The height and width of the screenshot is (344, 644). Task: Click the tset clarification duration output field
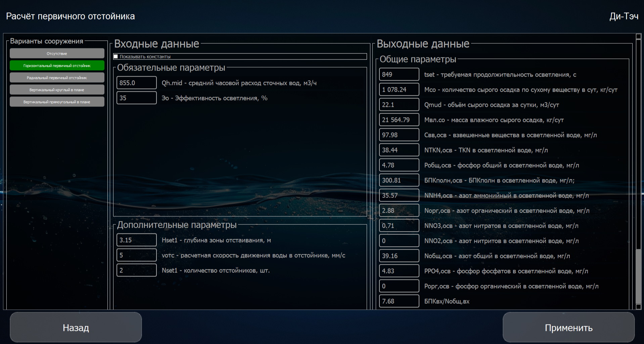tap(399, 75)
